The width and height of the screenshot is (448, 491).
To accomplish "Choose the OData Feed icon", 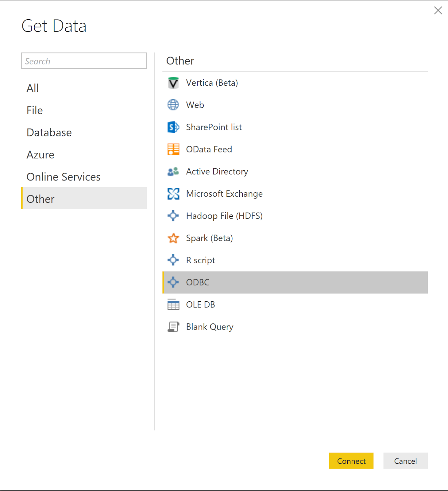I will (x=173, y=149).
